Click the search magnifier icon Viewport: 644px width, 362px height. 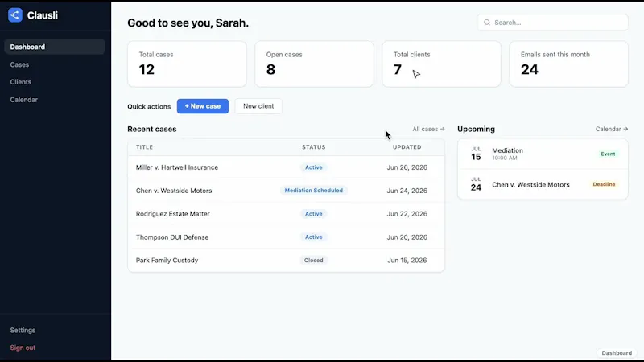click(487, 23)
